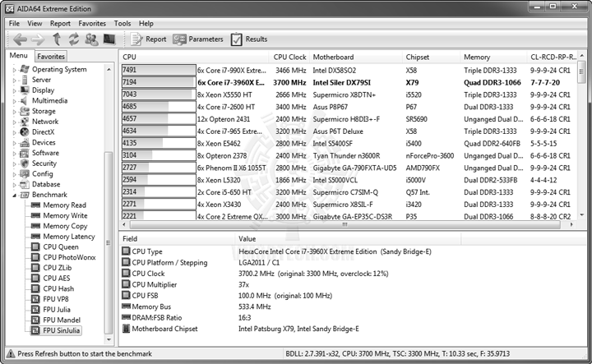Image resolution: width=592 pixels, height=364 pixels.
Task: Click the horizontal scrollbar of results table
Action: [345, 224]
